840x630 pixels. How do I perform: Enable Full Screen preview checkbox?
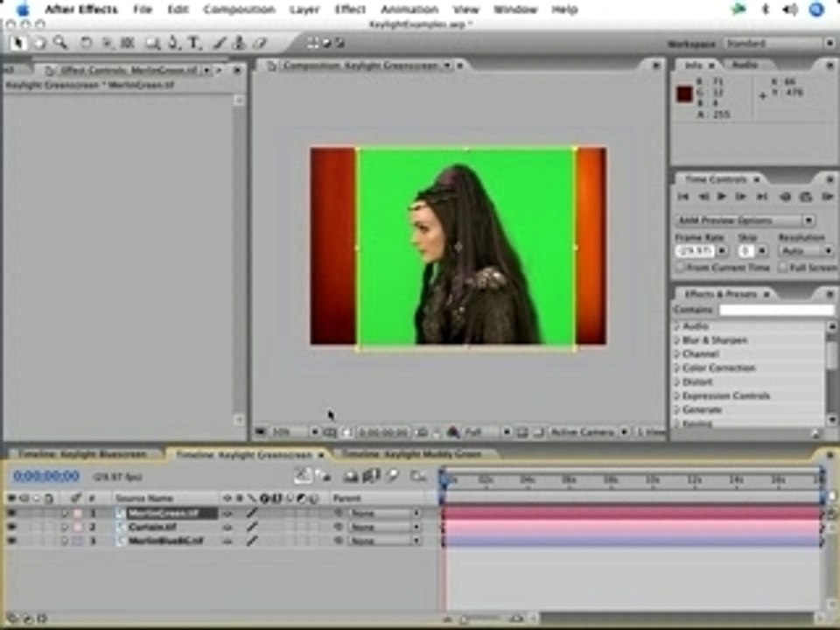[782, 267]
